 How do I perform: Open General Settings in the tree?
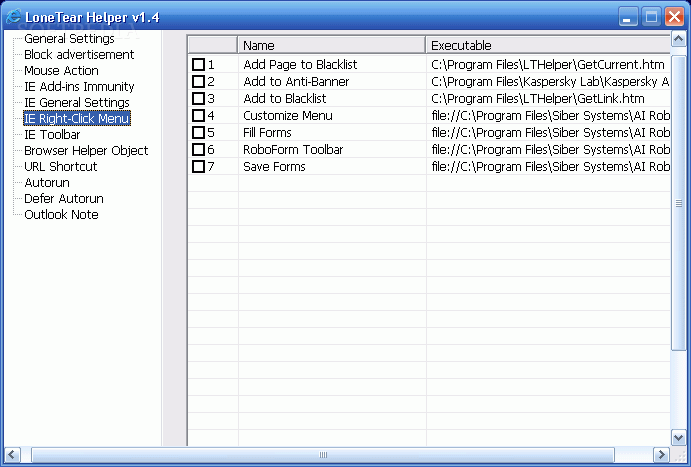[x=69, y=39]
